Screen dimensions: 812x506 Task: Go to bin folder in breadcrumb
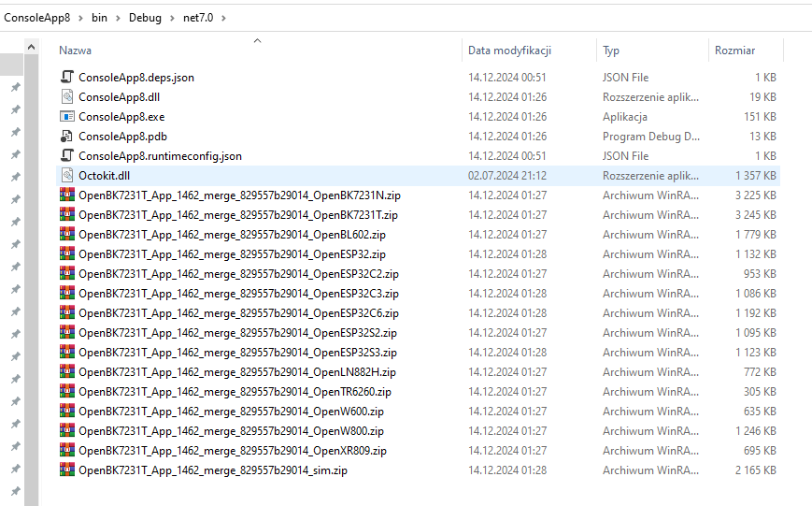[x=99, y=18]
